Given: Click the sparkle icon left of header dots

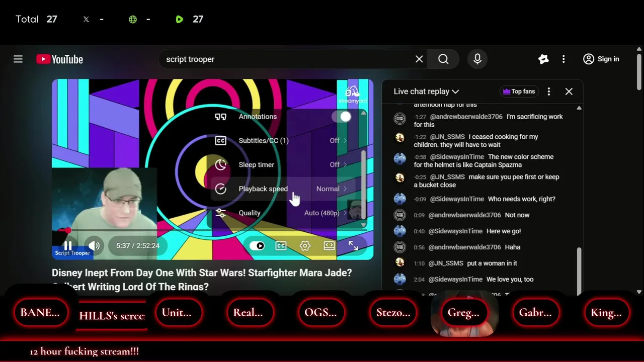Looking at the screenshot, I should pos(543,59).
